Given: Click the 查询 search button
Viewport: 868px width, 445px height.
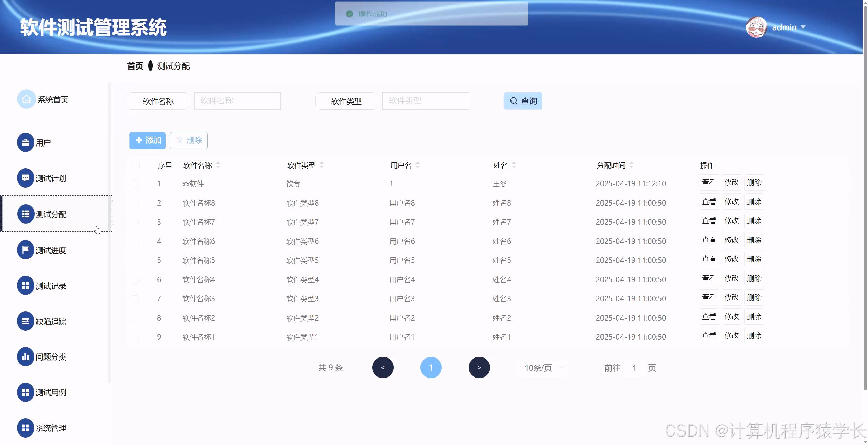Looking at the screenshot, I should pyautogui.click(x=523, y=101).
